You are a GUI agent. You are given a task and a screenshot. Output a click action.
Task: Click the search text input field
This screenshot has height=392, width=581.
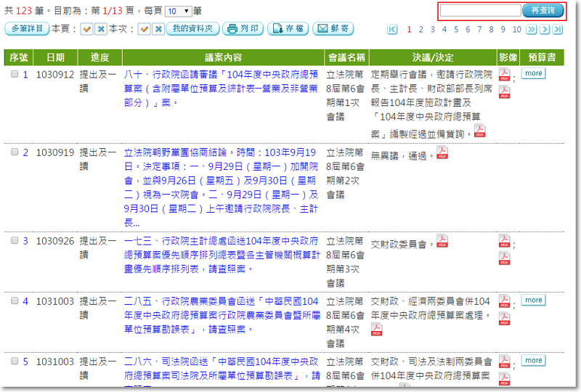(481, 10)
